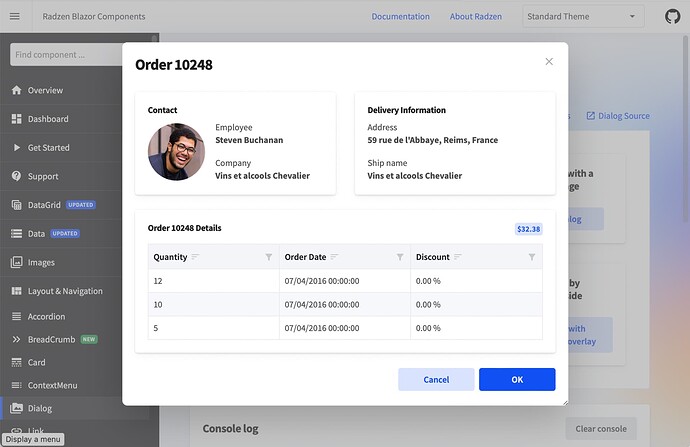Image resolution: width=690 pixels, height=447 pixels.
Task: Click the Dialog Source external-link icon
Action: point(591,116)
